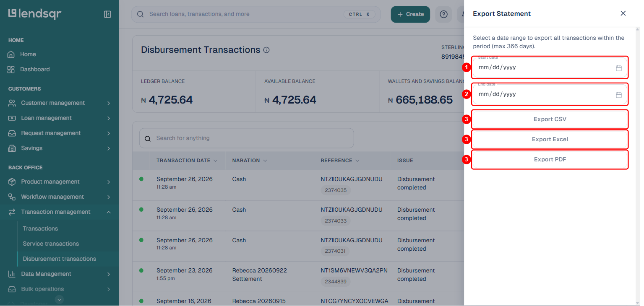Open Reference column sort dropdown
The image size is (644, 306).
coord(357,161)
